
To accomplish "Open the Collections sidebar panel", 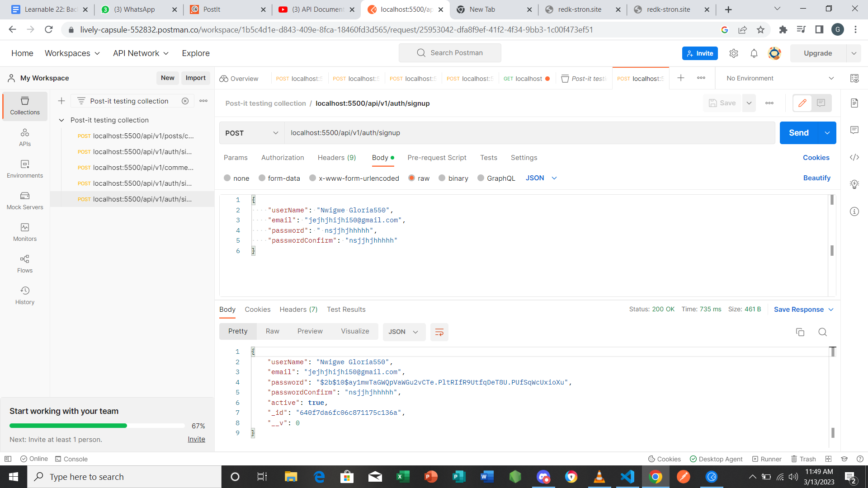I will tap(25, 106).
